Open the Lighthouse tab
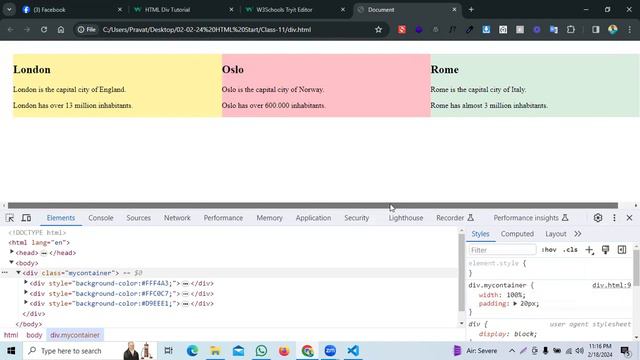The image size is (640, 360). (x=406, y=218)
